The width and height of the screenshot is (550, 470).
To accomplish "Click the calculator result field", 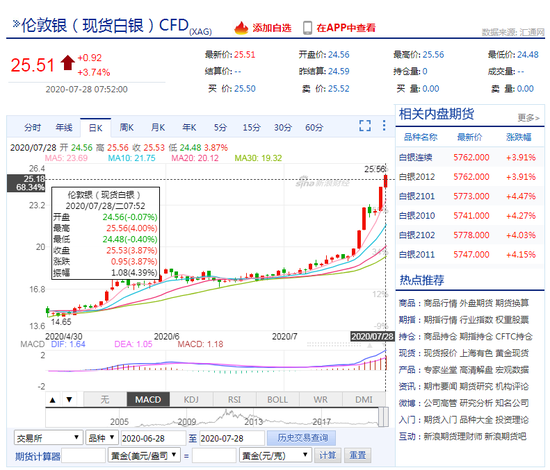I will (214, 456).
